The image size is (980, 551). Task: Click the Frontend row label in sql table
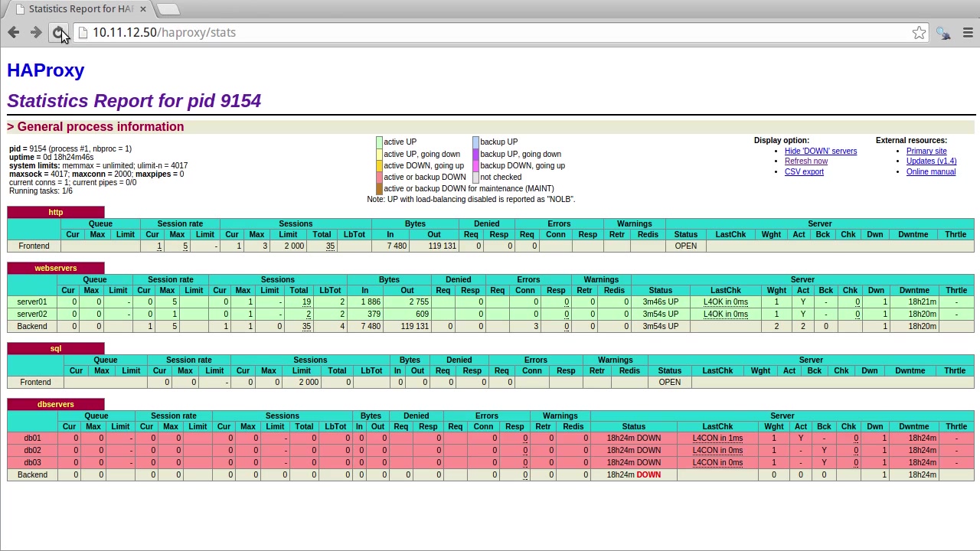coord(35,382)
